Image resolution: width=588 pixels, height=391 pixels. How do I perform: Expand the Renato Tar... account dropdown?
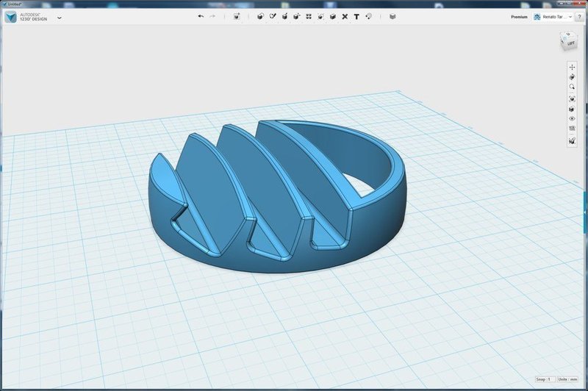(x=553, y=17)
